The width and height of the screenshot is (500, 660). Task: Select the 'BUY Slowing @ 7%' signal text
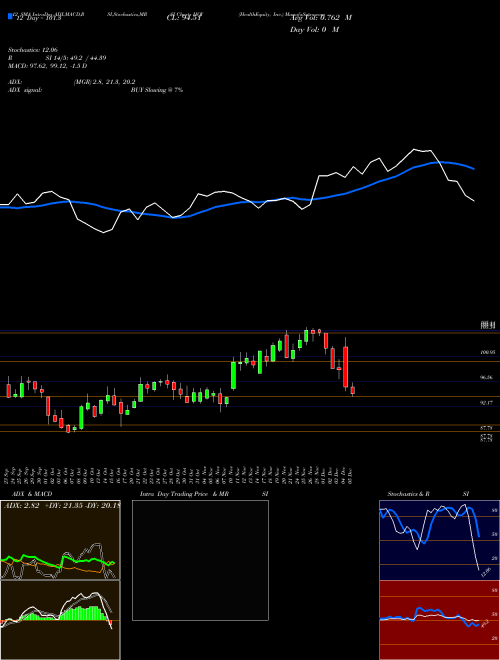click(x=157, y=90)
